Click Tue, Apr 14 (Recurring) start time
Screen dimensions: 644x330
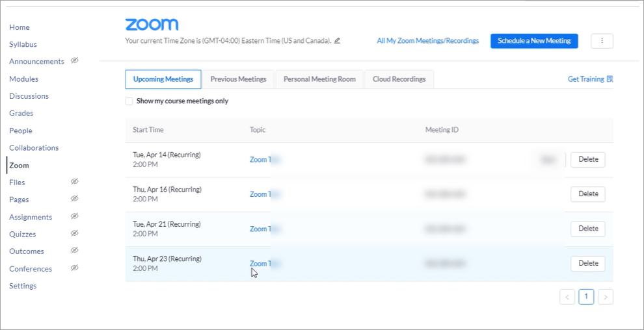[167, 155]
